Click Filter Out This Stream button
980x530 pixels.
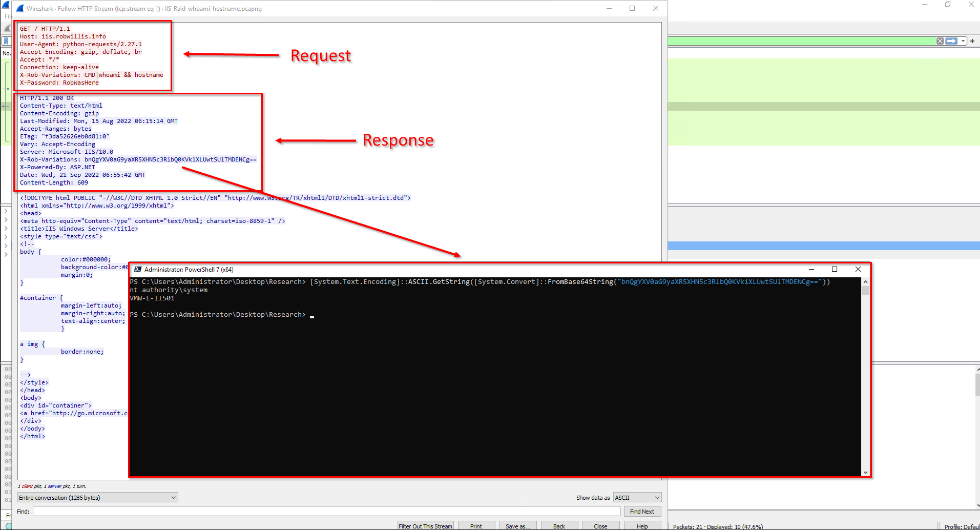425,526
